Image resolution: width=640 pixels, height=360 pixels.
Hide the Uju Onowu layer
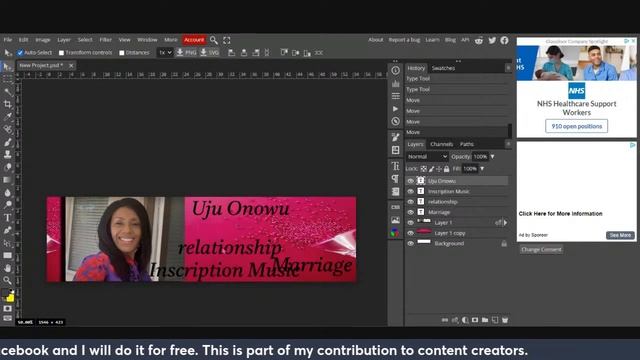click(411, 181)
